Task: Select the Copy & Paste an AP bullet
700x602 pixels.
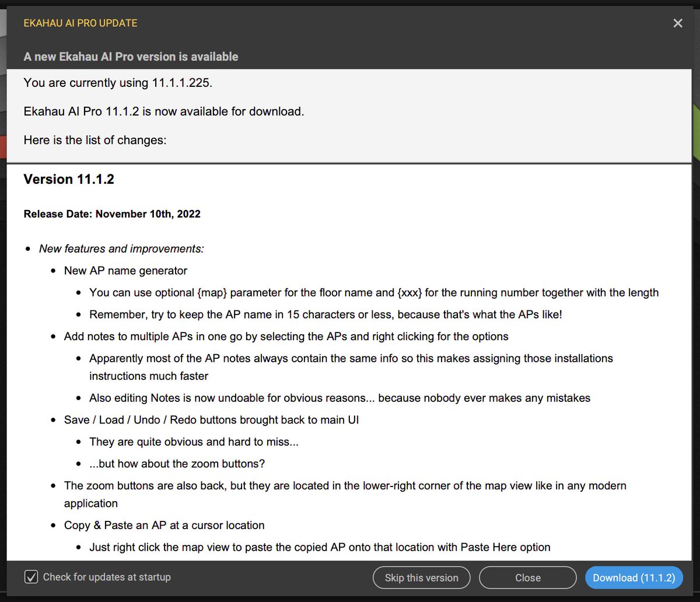Action: pos(164,525)
